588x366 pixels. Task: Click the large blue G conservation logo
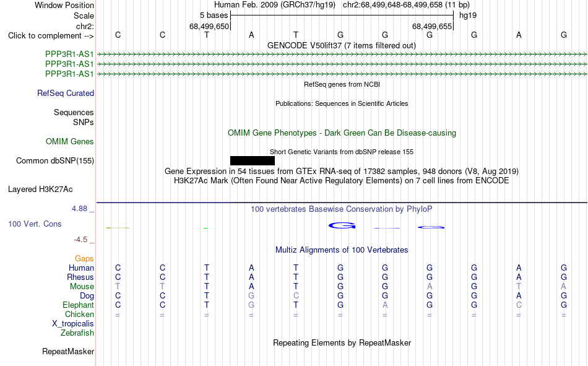coord(342,225)
